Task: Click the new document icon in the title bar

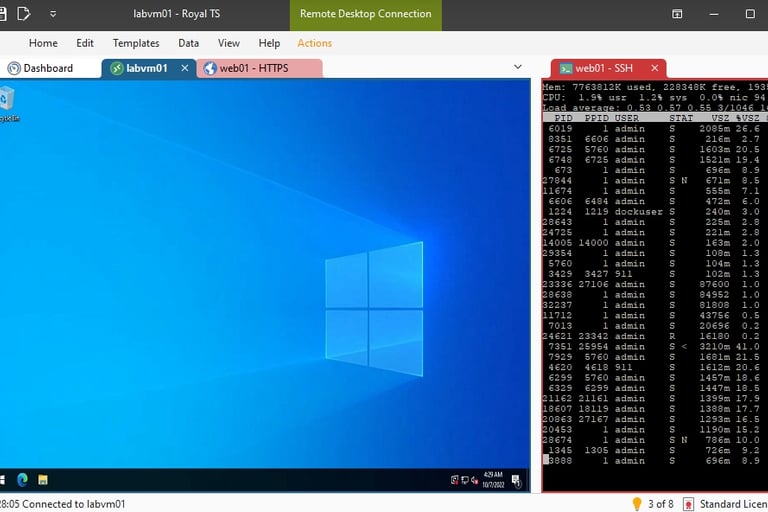Action: [24, 14]
